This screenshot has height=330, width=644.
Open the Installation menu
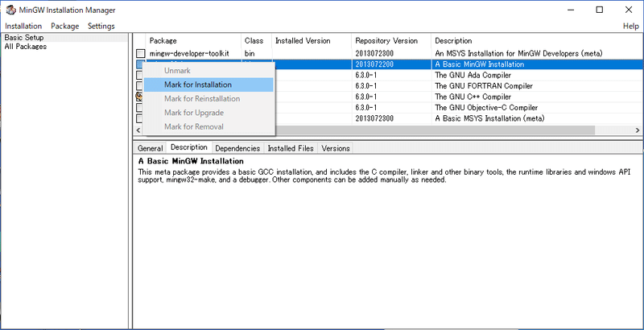point(23,26)
